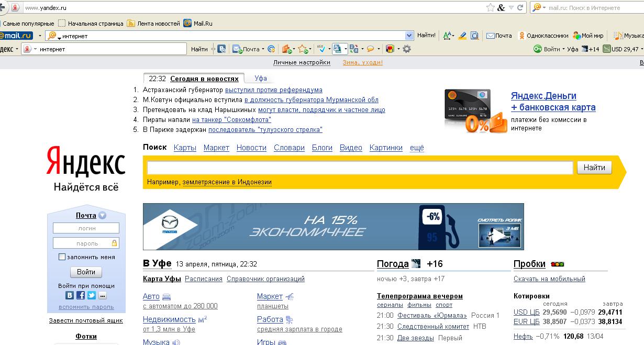
Task: Click the bookmark star in the address bar
Action: [490, 8]
